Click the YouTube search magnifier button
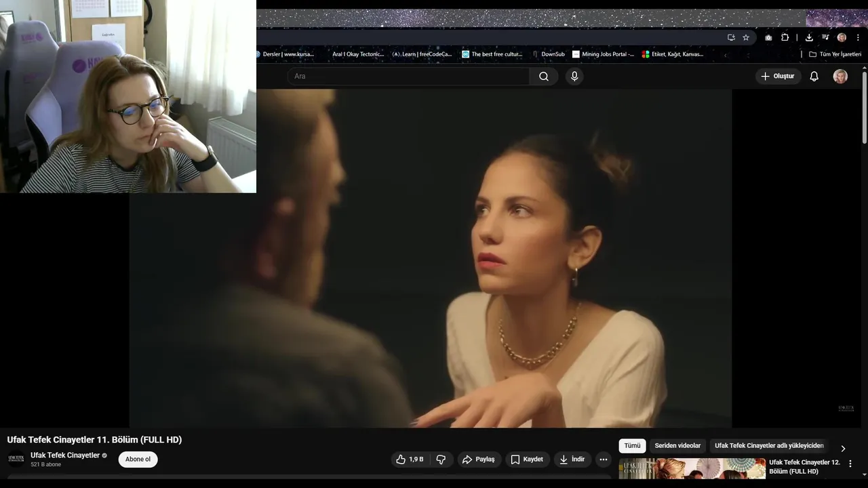This screenshot has height=488, width=868. tap(544, 77)
